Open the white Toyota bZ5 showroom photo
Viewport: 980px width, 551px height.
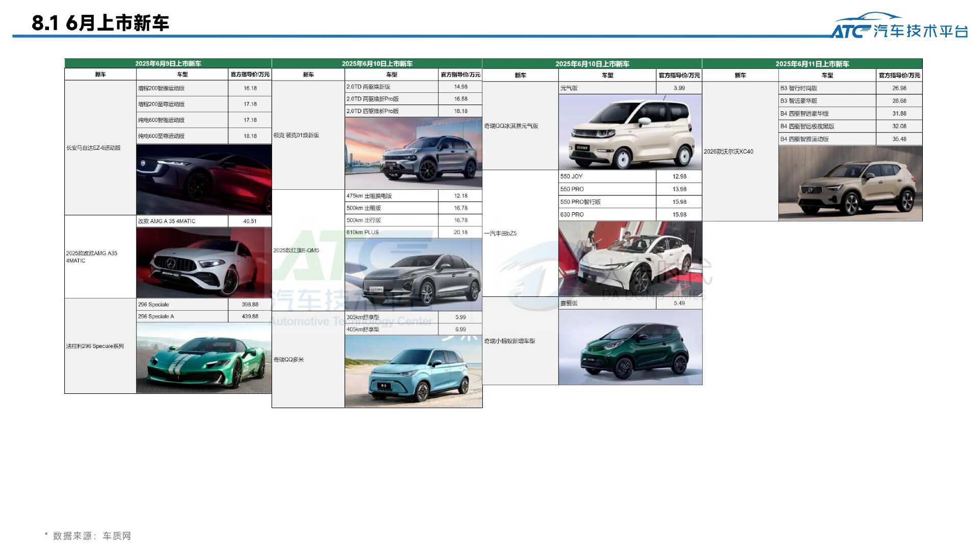pyautogui.click(x=630, y=259)
